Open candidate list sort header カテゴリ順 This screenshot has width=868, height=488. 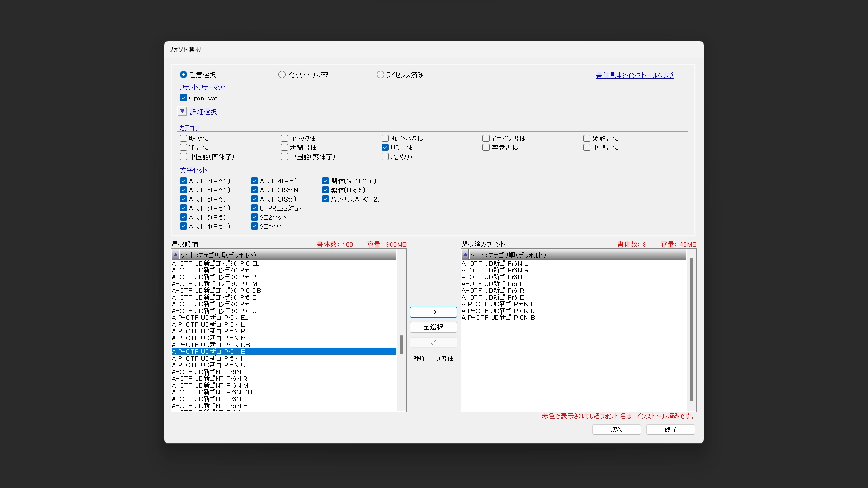pyautogui.click(x=218, y=255)
